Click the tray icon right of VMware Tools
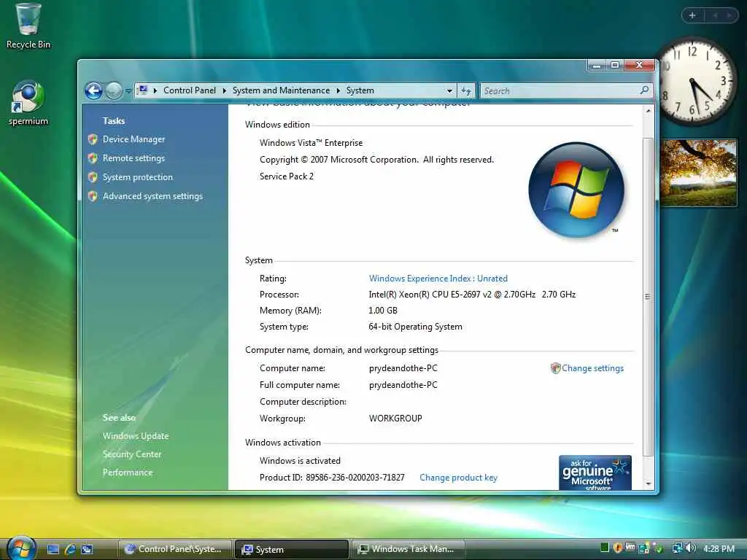 click(643, 548)
